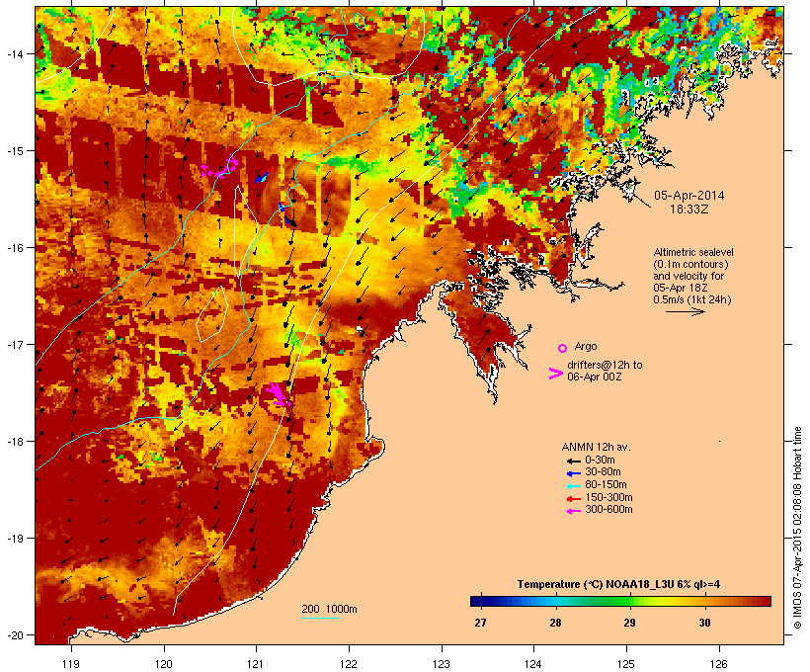Click longitude axis label 126
810x672 pixels.
point(718,664)
